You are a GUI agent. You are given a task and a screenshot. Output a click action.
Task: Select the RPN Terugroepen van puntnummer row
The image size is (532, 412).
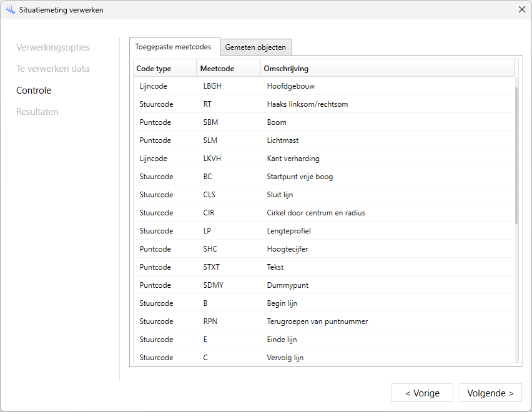coord(323,321)
